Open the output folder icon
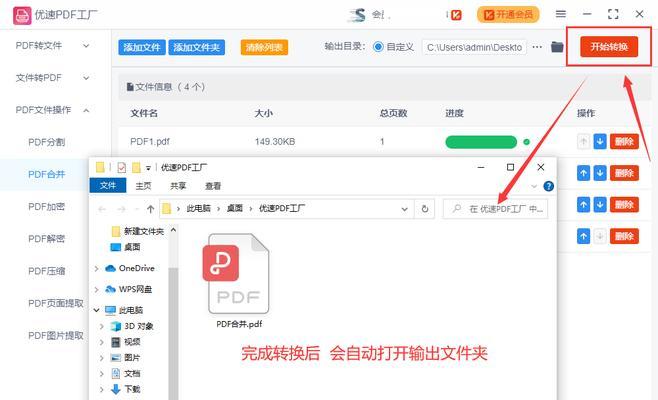 557,47
